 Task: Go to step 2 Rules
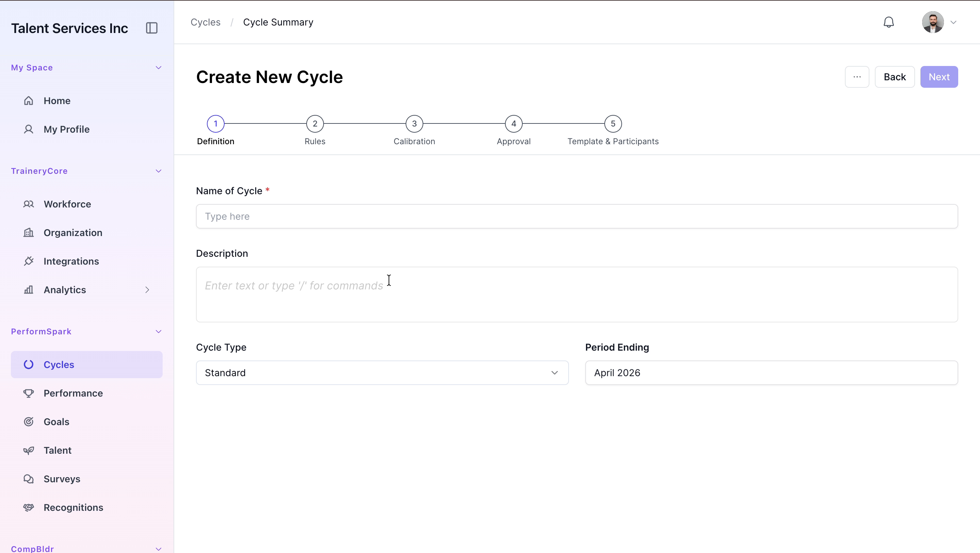(x=315, y=123)
